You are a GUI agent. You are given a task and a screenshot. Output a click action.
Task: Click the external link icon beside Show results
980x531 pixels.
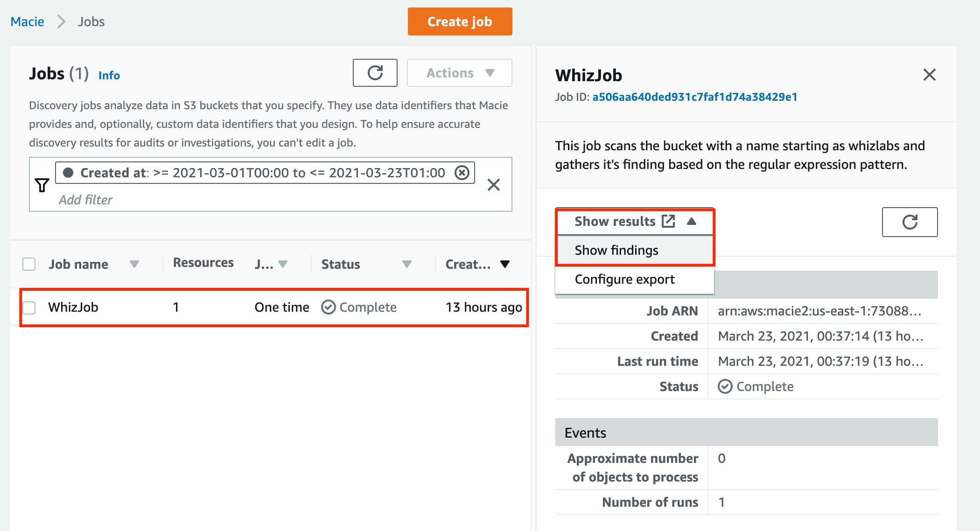(x=668, y=221)
